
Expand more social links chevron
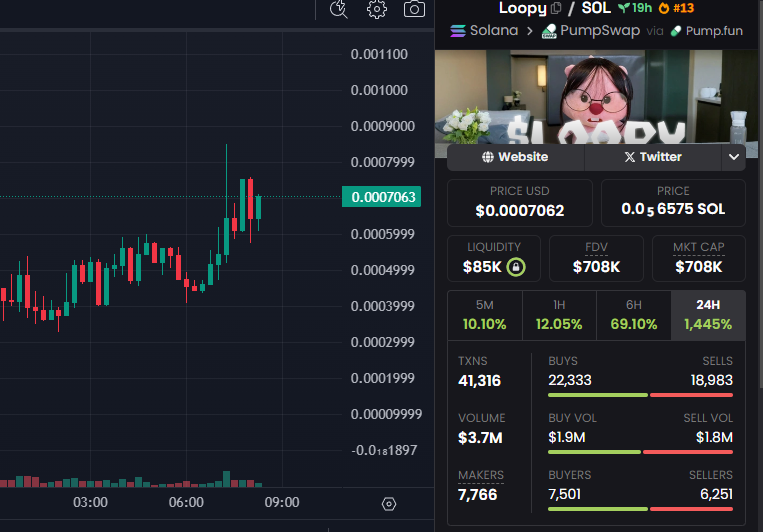(734, 157)
